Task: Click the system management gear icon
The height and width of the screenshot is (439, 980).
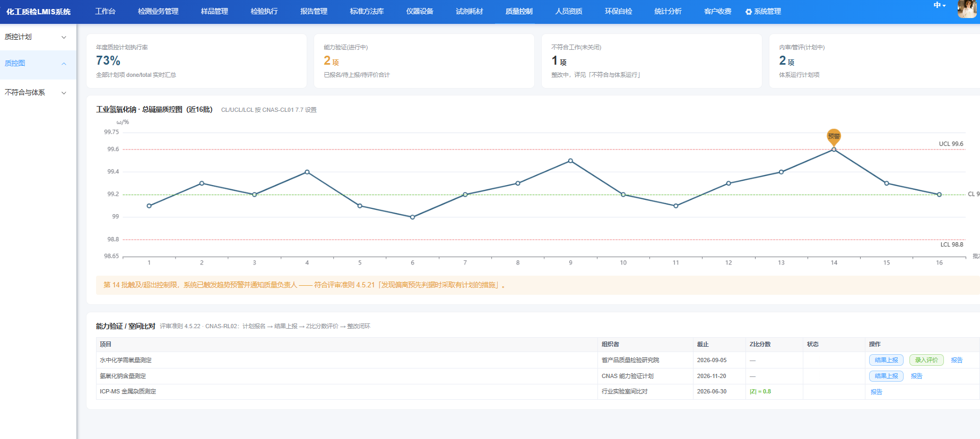Action: point(749,12)
